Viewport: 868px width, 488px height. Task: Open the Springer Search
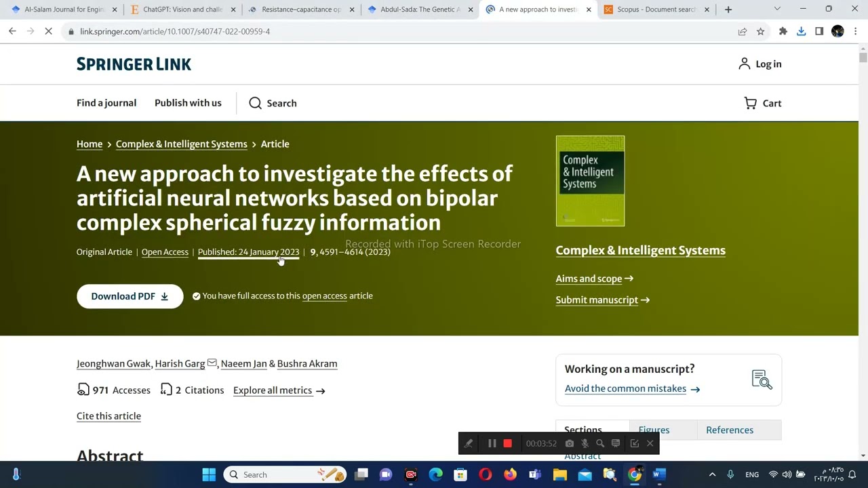pos(273,103)
